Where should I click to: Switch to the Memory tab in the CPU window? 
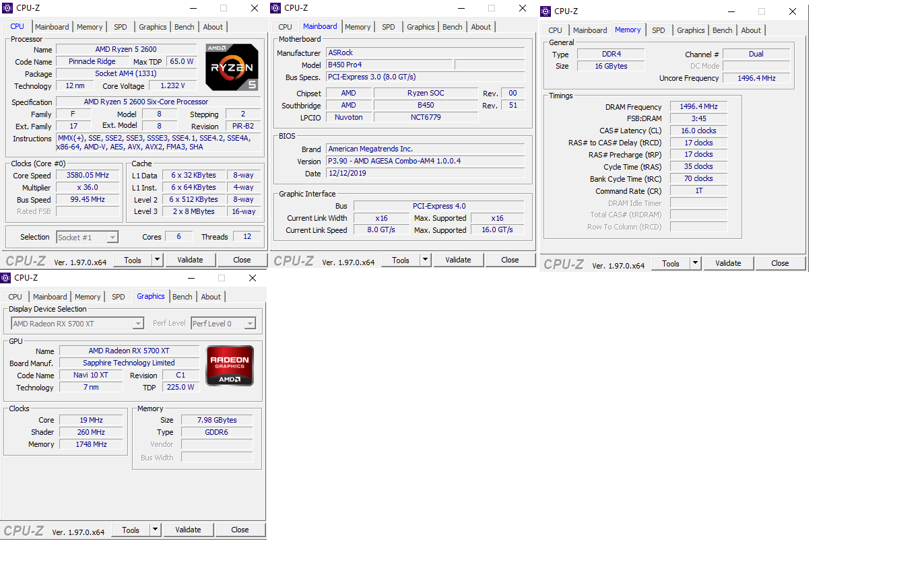[90, 27]
